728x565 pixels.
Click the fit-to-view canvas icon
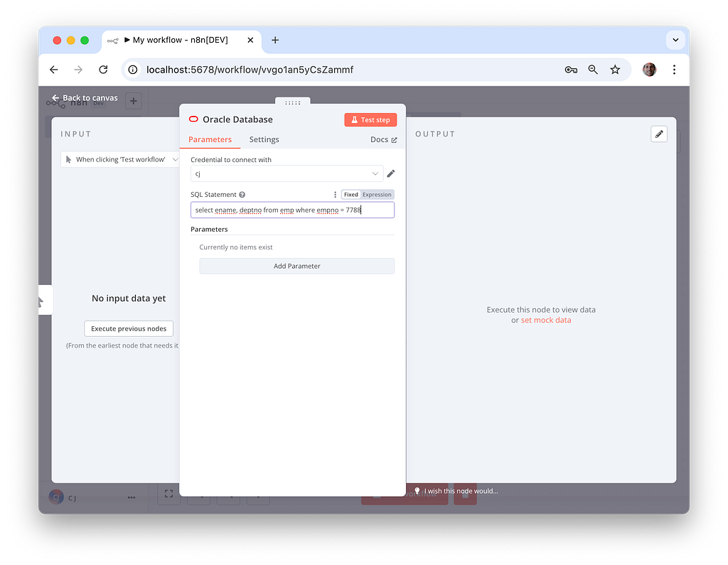[169, 494]
